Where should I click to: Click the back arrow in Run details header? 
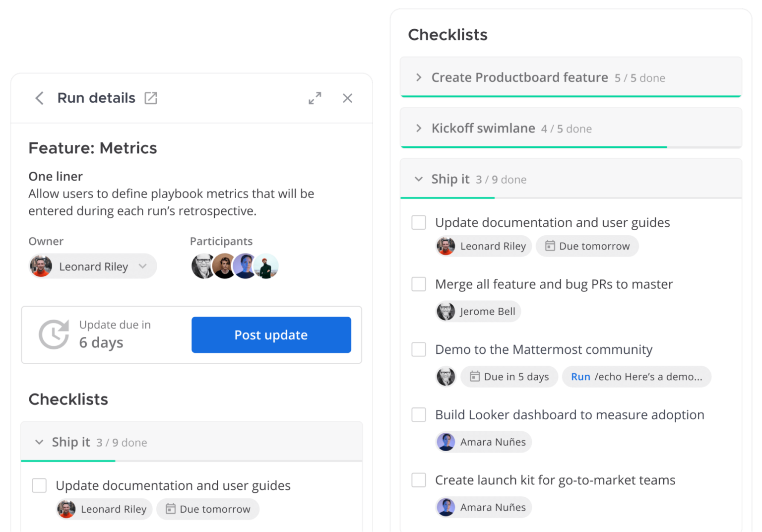(x=39, y=98)
